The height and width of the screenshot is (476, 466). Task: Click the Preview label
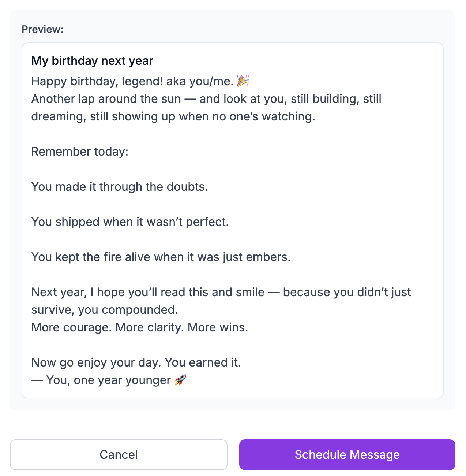click(x=42, y=29)
